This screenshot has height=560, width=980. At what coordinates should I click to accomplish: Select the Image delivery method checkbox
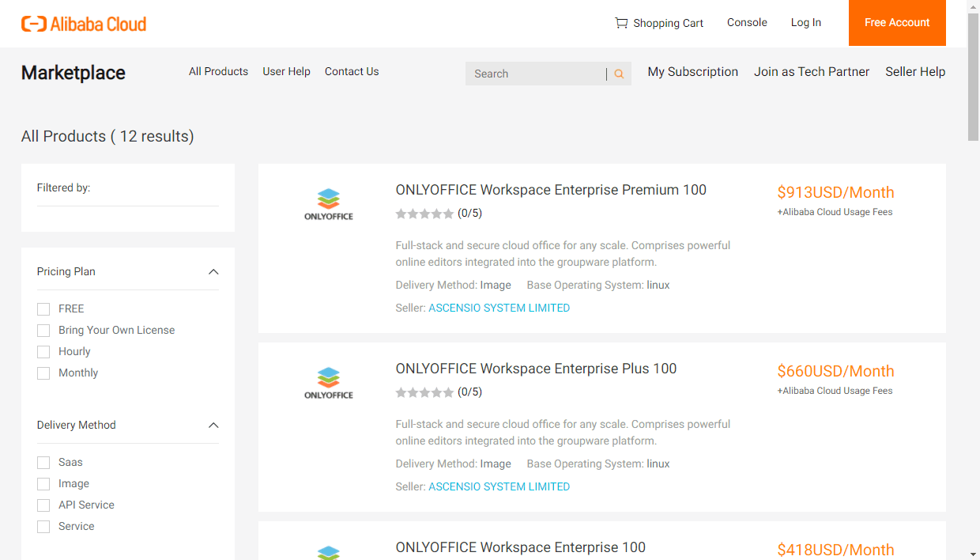pyautogui.click(x=43, y=483)
